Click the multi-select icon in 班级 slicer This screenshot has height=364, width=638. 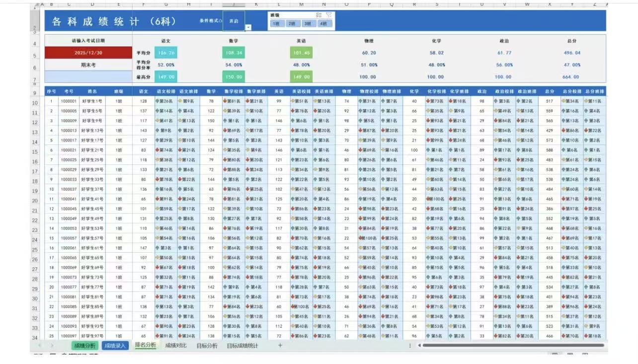tap(319, 15)
